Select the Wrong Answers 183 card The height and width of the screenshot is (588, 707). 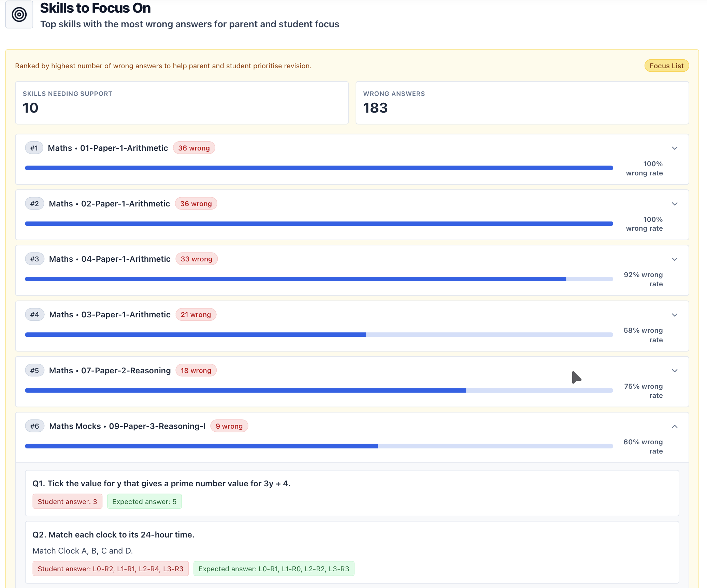(522, 103)
